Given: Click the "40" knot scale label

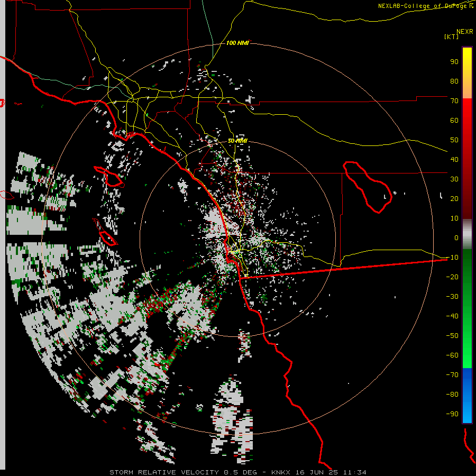Looking at the screenshot, I should coord(454,160).
